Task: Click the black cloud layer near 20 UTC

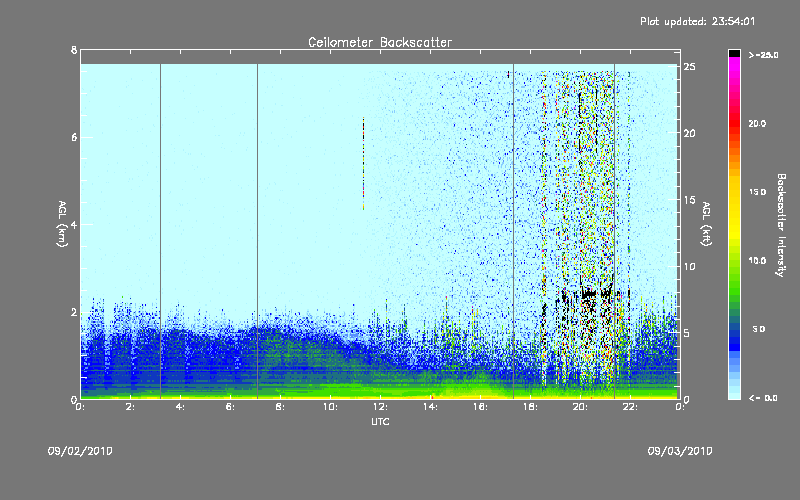Action: (589, 294)
